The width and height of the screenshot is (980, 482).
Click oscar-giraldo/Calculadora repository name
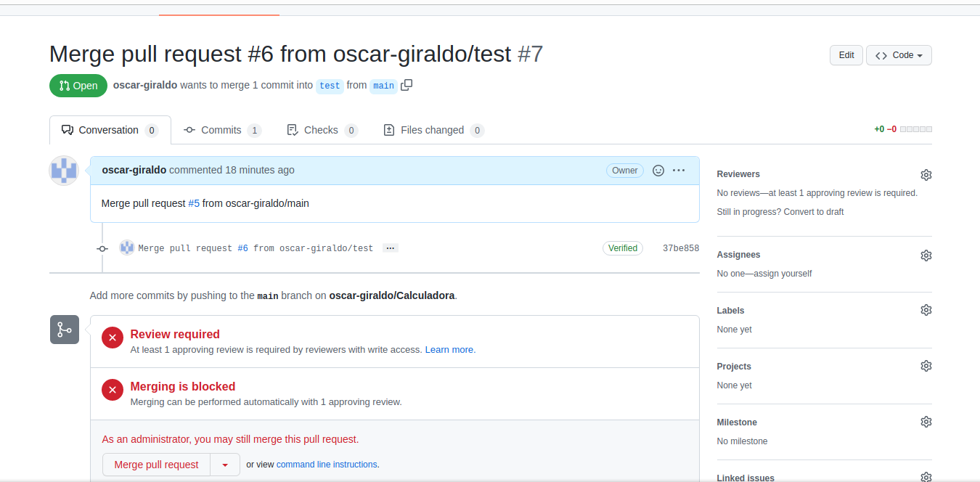392,295
